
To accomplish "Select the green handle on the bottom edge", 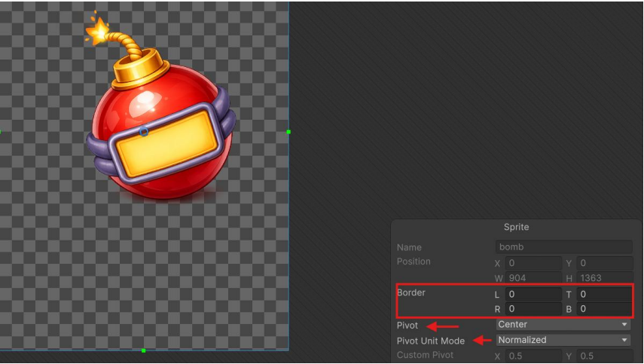I will 143,350.
